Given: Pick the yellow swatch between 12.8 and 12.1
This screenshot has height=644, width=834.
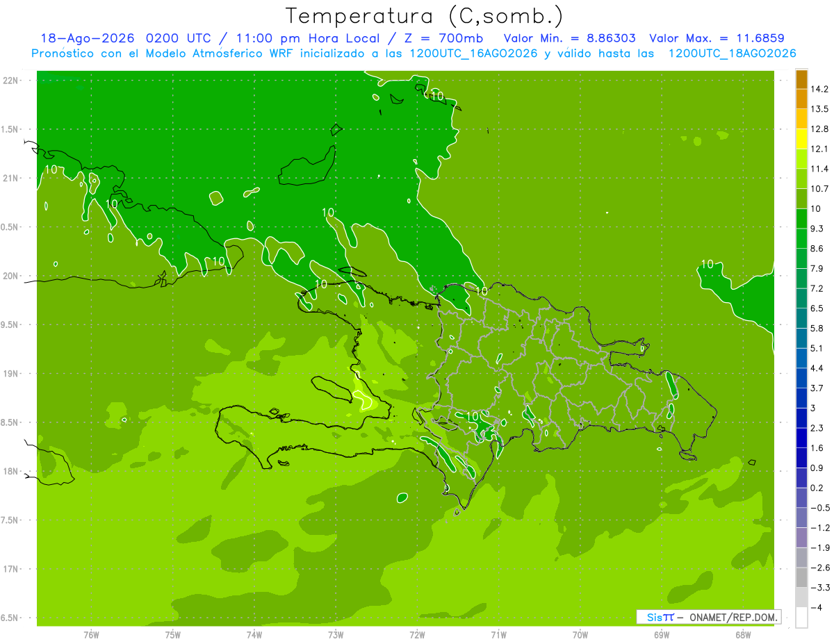Looking at the screenshot, I should coord(801,139).
